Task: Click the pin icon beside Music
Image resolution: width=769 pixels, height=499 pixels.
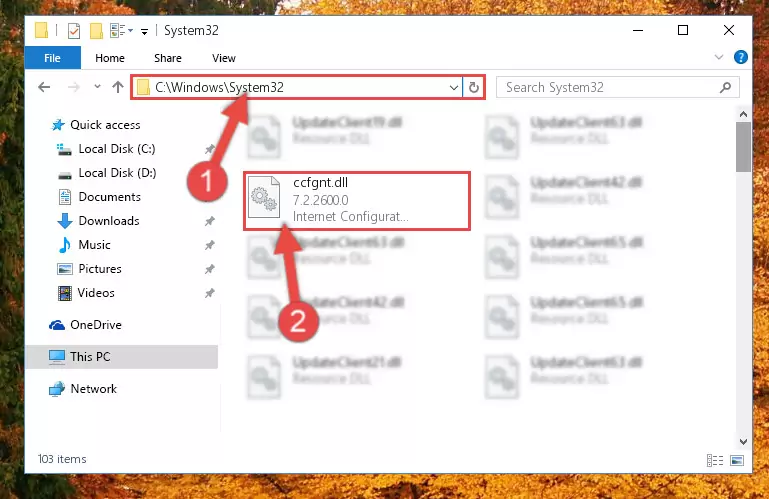Action: tap(209, 245)
